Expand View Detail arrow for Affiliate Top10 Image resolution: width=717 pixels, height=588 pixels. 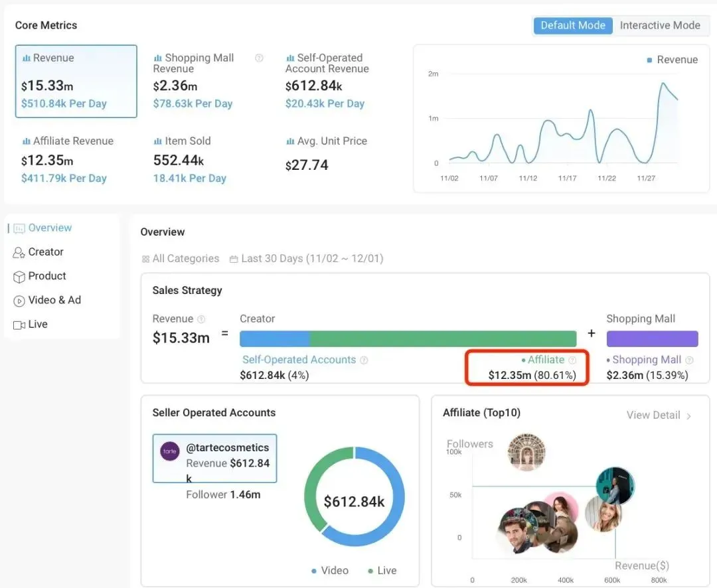688,416
